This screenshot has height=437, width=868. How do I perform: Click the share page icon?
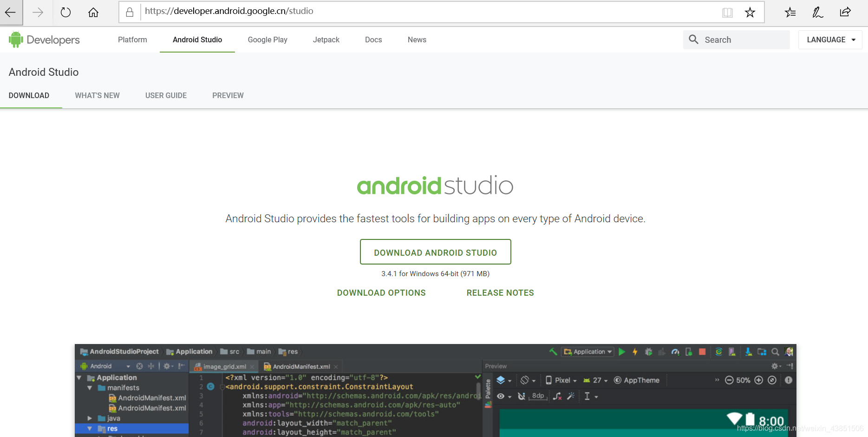tap(845, 12)
